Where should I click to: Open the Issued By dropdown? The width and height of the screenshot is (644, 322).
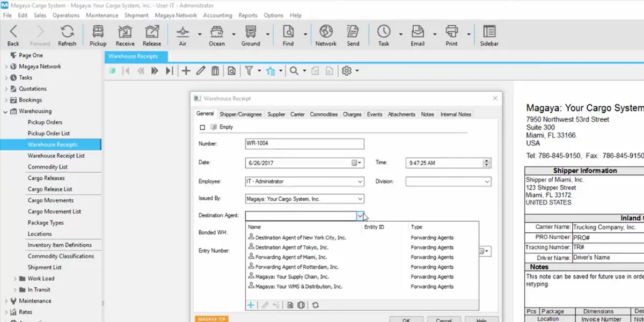(x=360, y=199)
